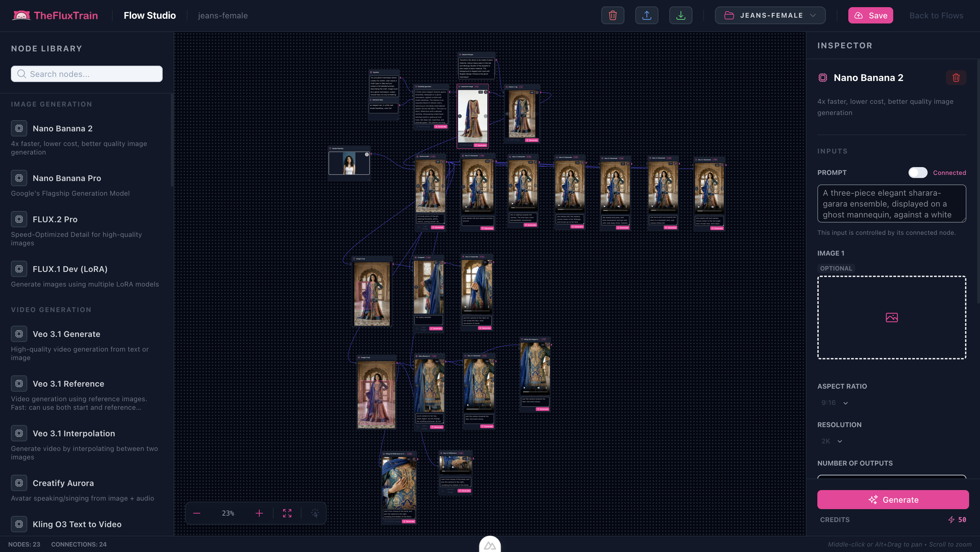Select the Creatify Aurora node icon
Viewport: 980px width, 552px height.
[x=19, y=483]
